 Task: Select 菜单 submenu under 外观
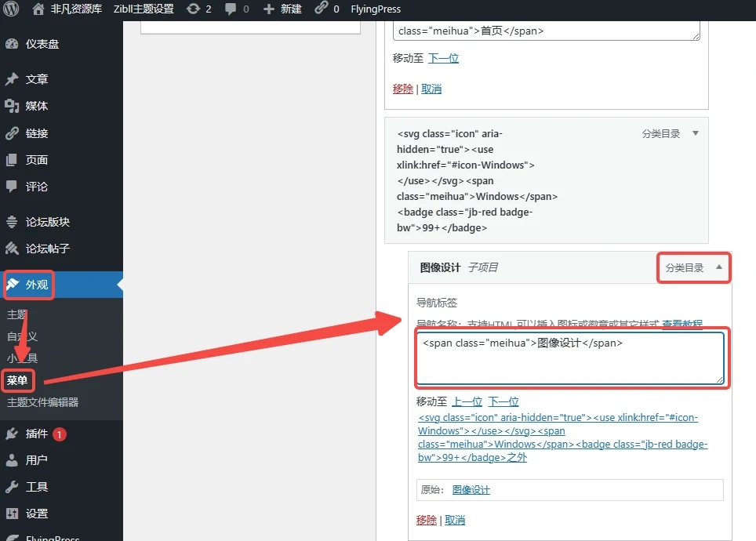(17, 380)
